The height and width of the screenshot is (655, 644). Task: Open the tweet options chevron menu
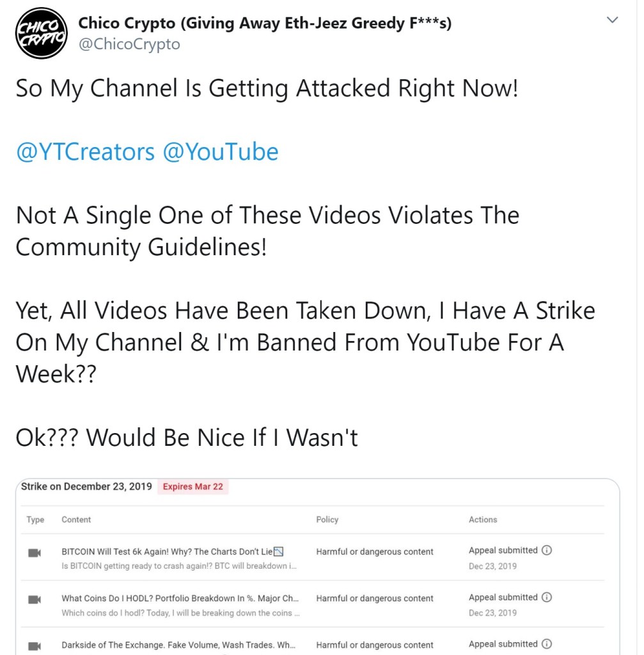[612, 20]
